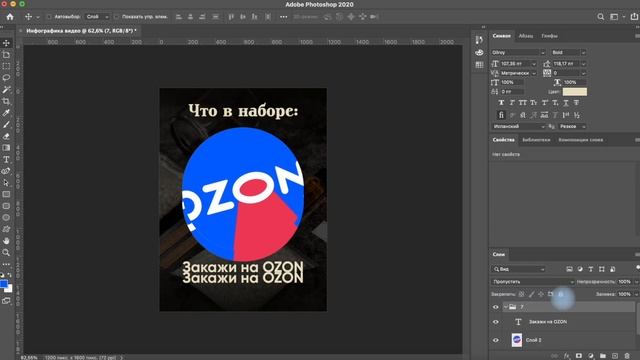Hide the group 7 layer

pos(496,307)
